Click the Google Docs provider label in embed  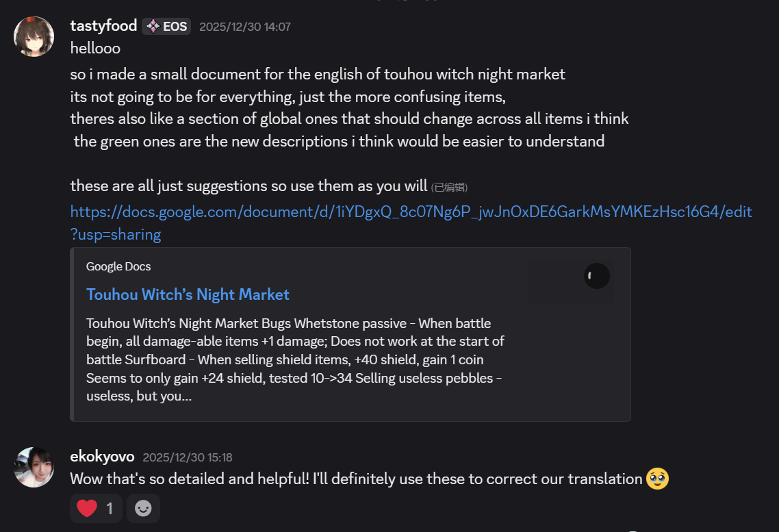point(118,266)
